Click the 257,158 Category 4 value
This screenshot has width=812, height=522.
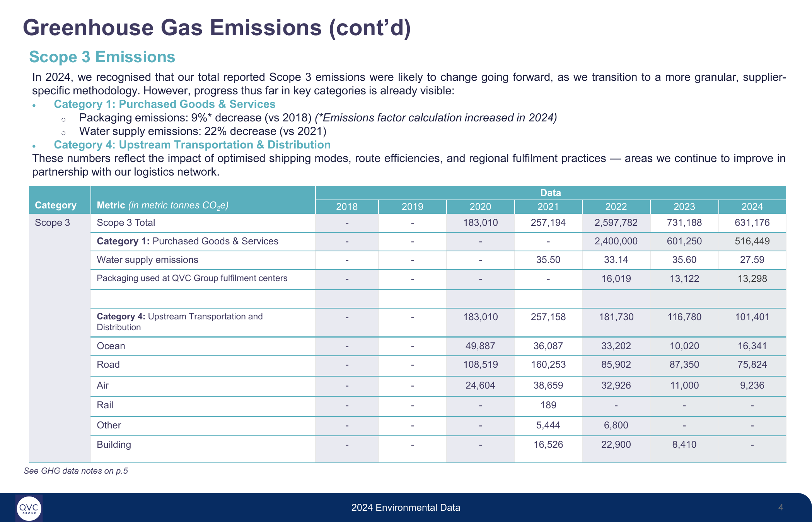(x=548, y=317)
